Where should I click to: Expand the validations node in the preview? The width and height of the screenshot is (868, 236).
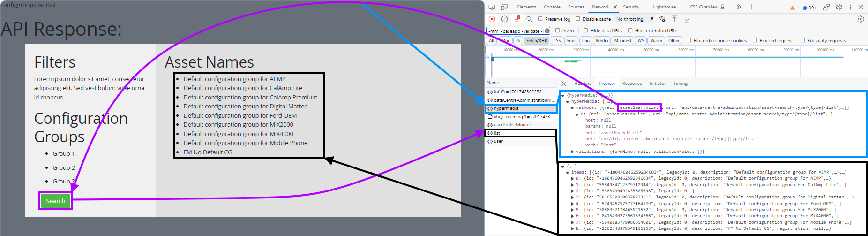point(572,152)
